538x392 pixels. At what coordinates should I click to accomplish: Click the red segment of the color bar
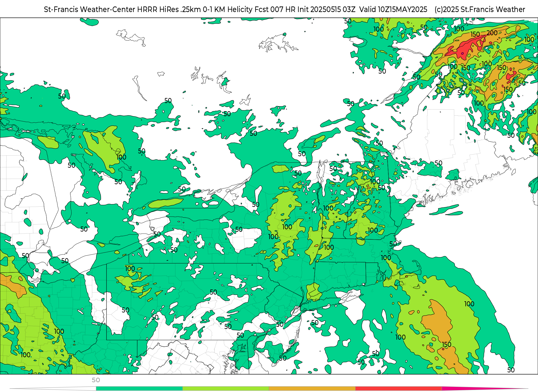click(x=399, y=389)
